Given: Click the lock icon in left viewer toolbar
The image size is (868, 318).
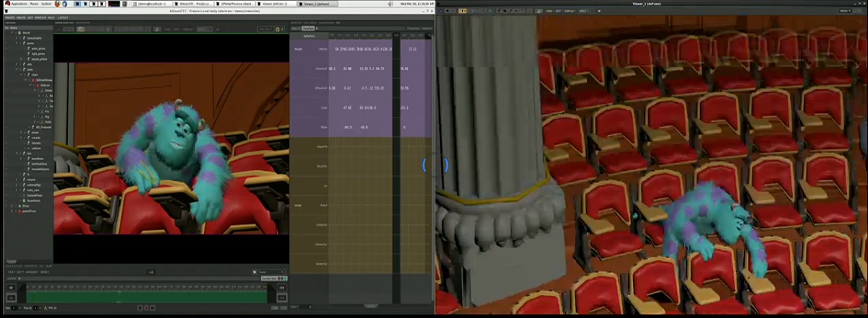Looking at the screenshot, I should click(278, 30).
